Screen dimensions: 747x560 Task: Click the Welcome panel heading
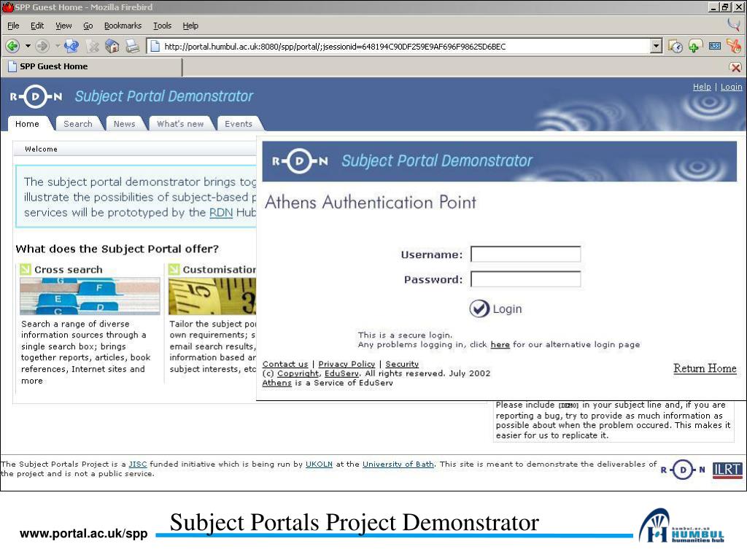click(x=41, y=149)
